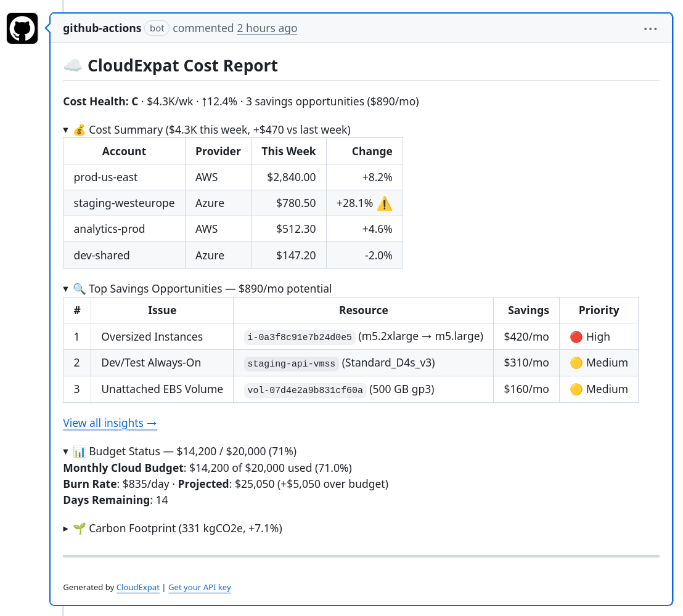The height and width of the screenshot is (616, 683).
Task: Click the seedling Carbon Footprint icon
Action: coord(80,529)
